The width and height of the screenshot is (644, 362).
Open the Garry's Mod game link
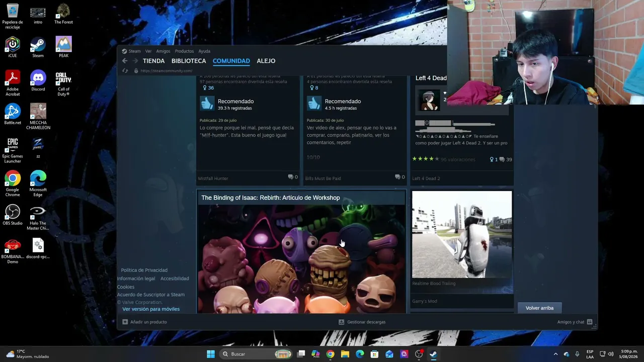point(425,301)
